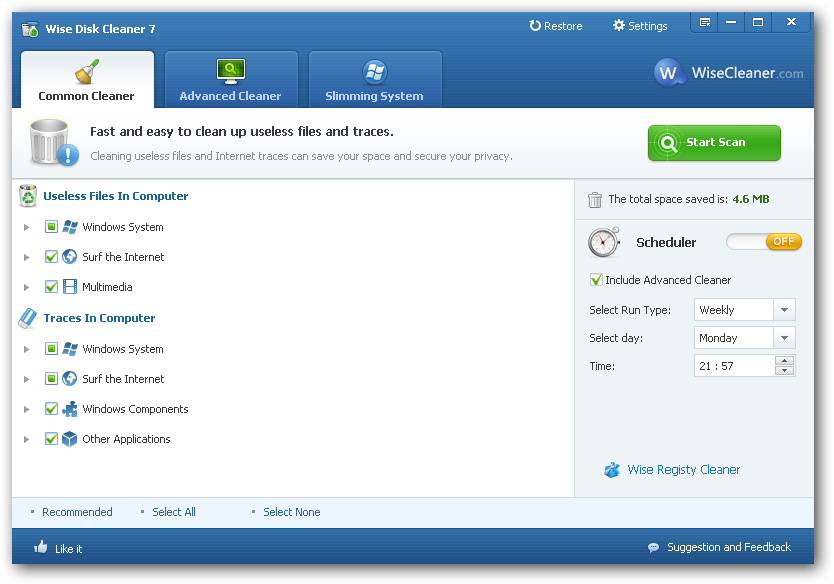The width and height of the screenshot is (834, 584).
Task: Switch to the Common Cleaner tab
Action: [87, 80]
